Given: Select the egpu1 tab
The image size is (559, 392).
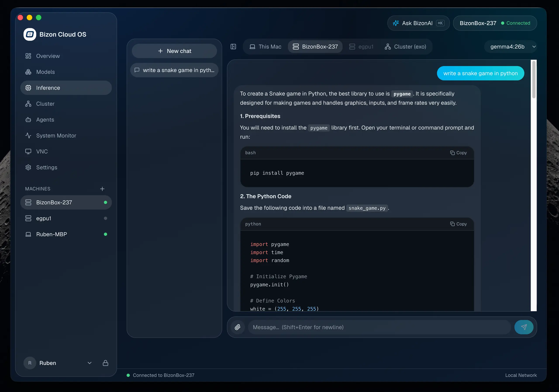Looking at the screenshot, I should (361, 46).
